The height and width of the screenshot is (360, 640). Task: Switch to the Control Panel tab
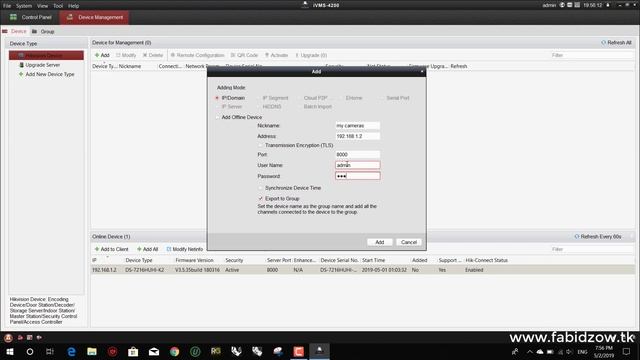pyautogui.click(x=31, y=17)
